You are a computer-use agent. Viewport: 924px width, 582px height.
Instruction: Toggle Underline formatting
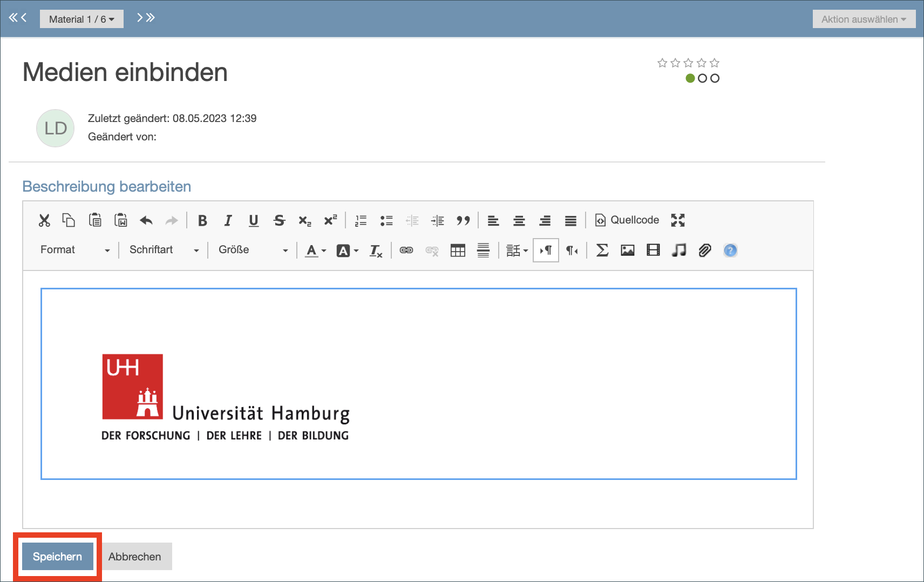(254, 220)
